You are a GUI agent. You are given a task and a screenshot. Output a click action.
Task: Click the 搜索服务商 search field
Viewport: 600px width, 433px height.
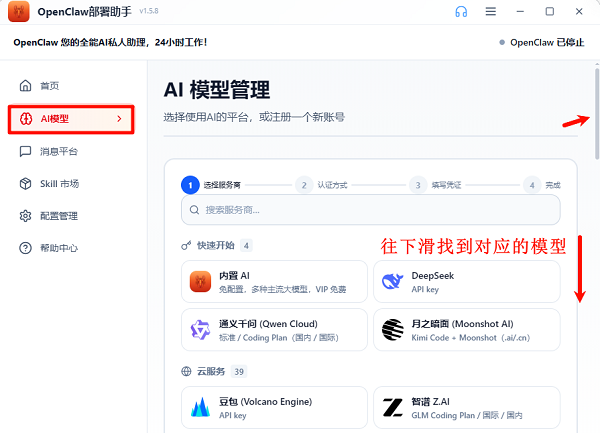click(371, 210)
